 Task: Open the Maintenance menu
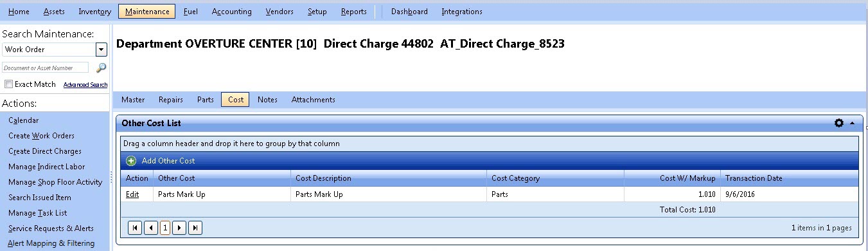pos(147,12)
